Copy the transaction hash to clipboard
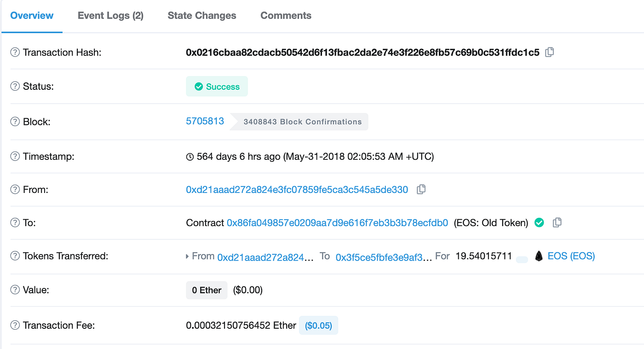644x349 pixels. pyautogui.click(x=549, y=52)
